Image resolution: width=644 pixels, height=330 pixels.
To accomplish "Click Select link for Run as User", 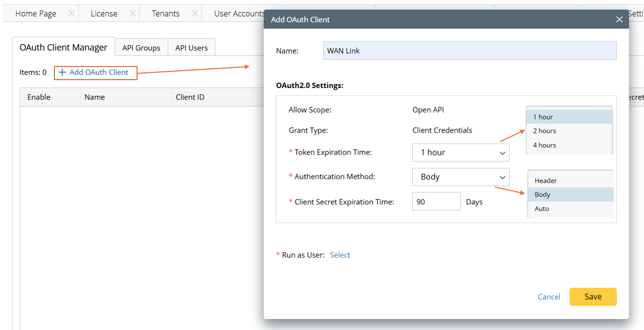I will (340, 255).
